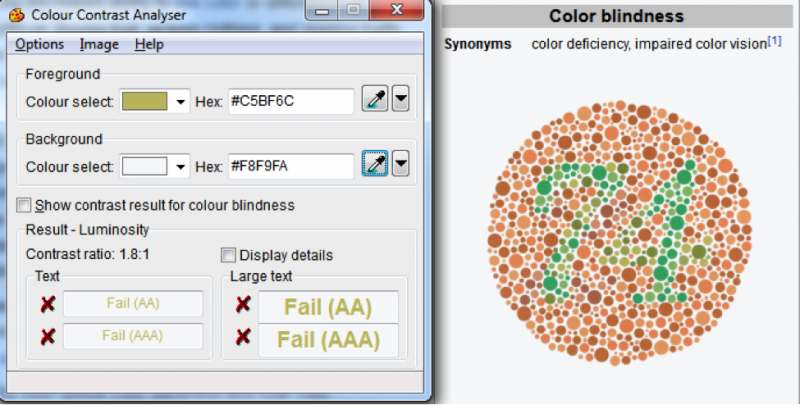Open the Help menu
The height and width of the screenshot is (405, 800).
click(x=149, y=44)
